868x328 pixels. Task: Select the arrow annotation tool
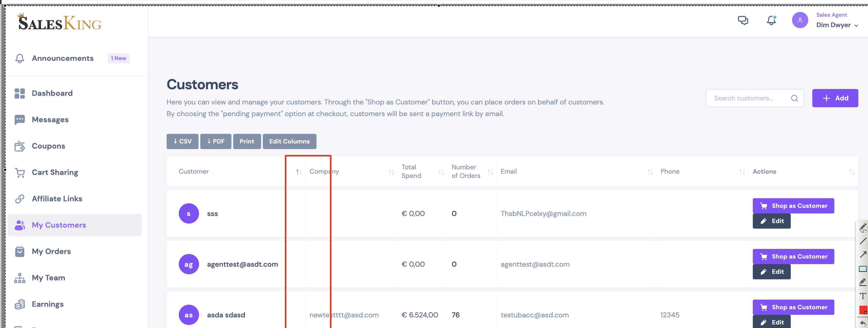pos(863,255)
